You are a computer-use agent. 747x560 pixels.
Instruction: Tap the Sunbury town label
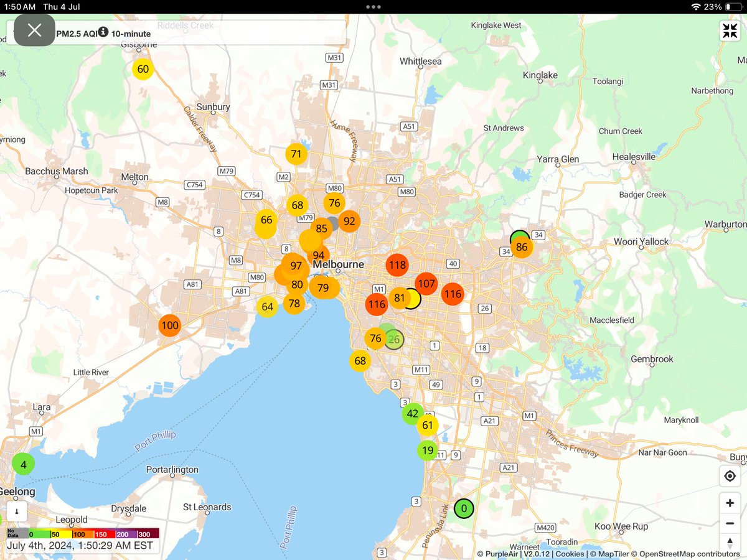213,107
